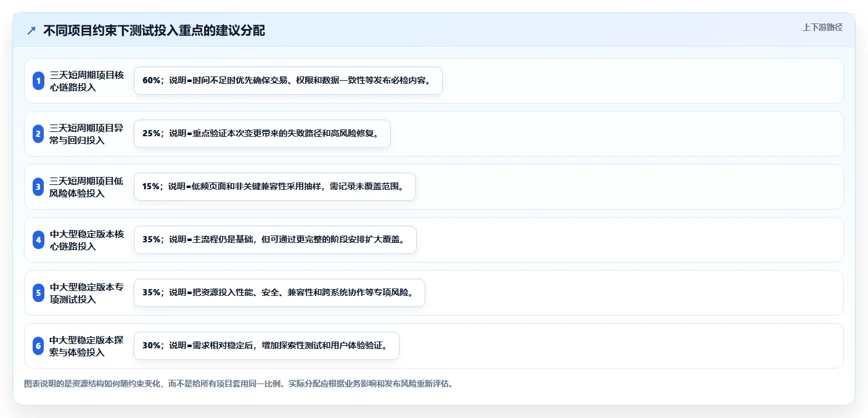Select the label 三天短周期项目核心链路投入
The image size is (868, 418).
point(87,81)
